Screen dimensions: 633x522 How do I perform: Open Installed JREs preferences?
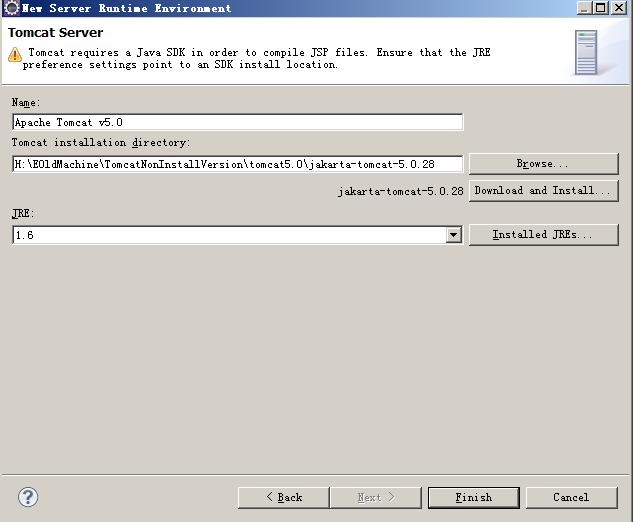(x=543, y=235)
